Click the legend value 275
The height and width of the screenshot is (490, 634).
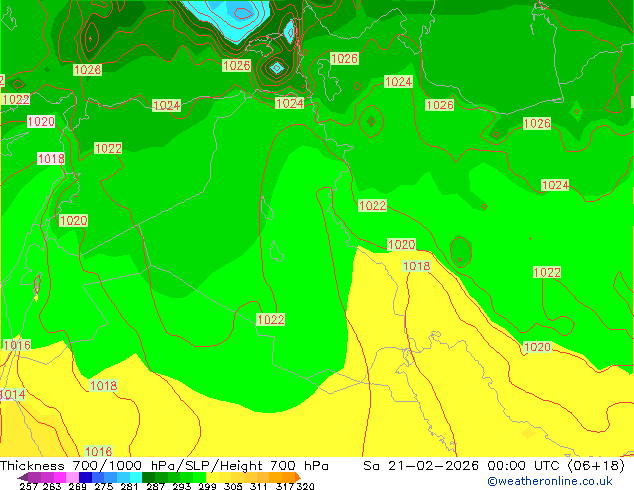tap(104, 486)
